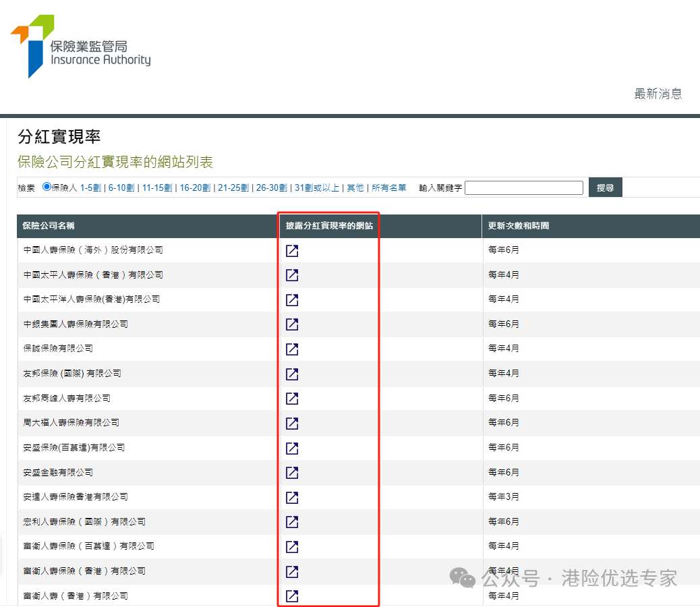Select company name 保誠保險有限公司
Image resolution: width=700 pixels, height=607 pixels.
pos(58,348)
